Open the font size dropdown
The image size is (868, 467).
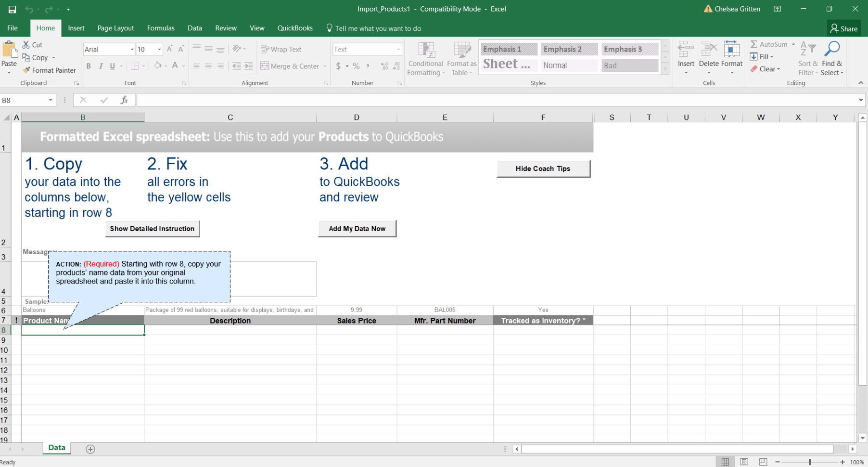coord(159,49)
